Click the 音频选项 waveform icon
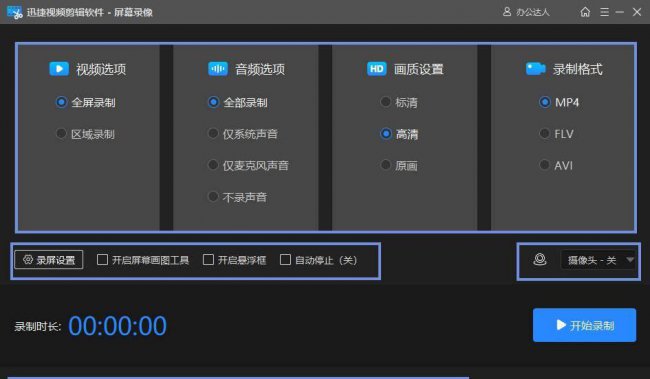Screen dimensions: 650x379 (x=218, y=68)
